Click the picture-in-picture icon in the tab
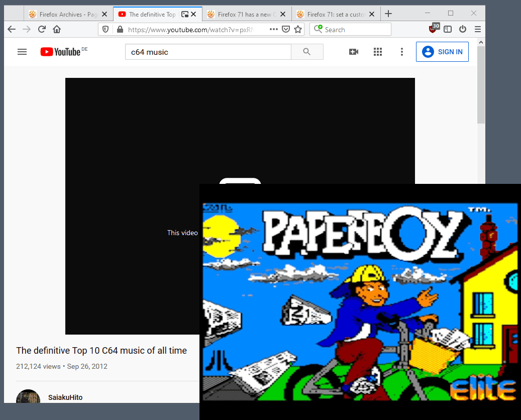The height and width of the screenshot is (420, 521). point(185,14)
